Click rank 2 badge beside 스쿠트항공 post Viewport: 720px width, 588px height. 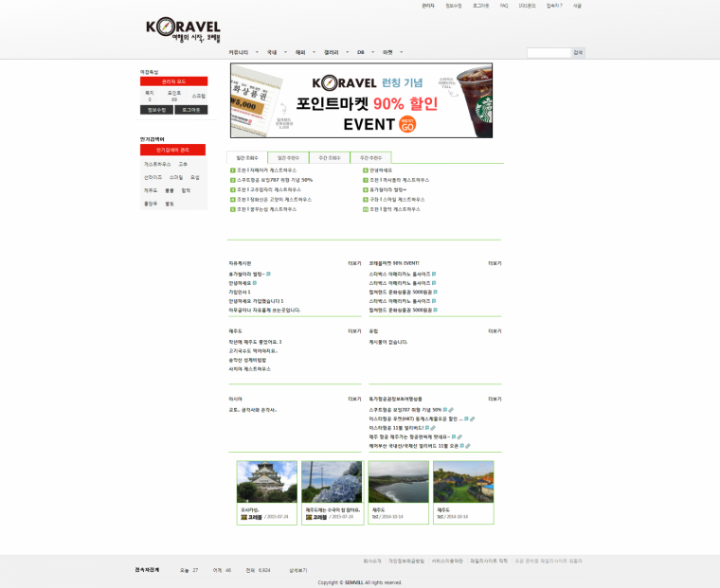click(233, 180)
